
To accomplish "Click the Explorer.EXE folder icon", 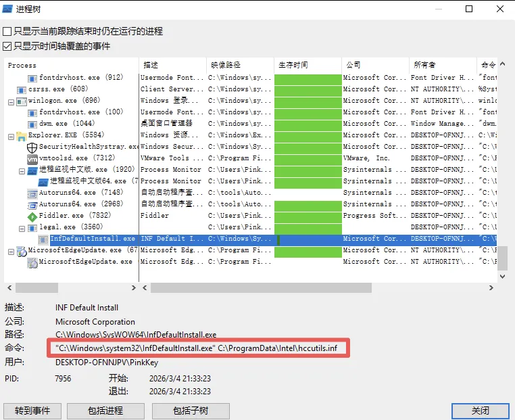I will click(22, 136).
